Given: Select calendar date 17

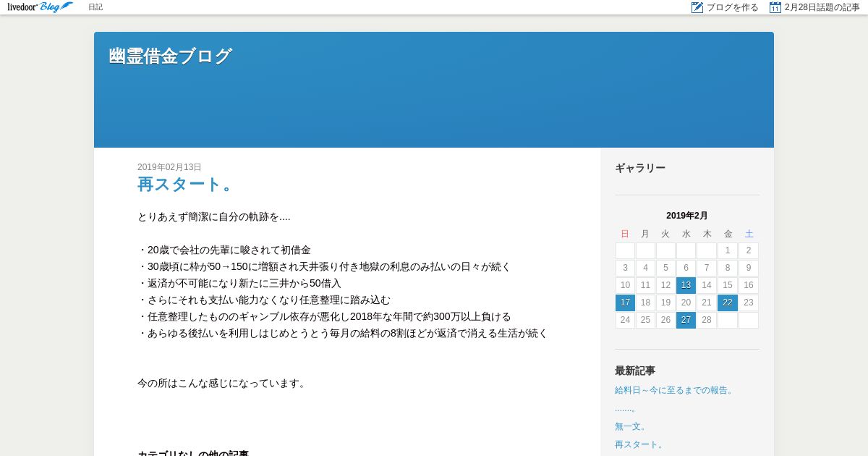Looking at the screenshot, I should click(x=625, y=303).
